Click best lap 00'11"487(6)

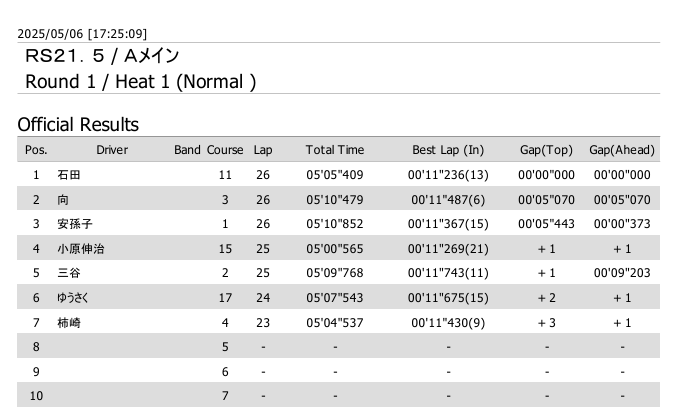point(448,199)
